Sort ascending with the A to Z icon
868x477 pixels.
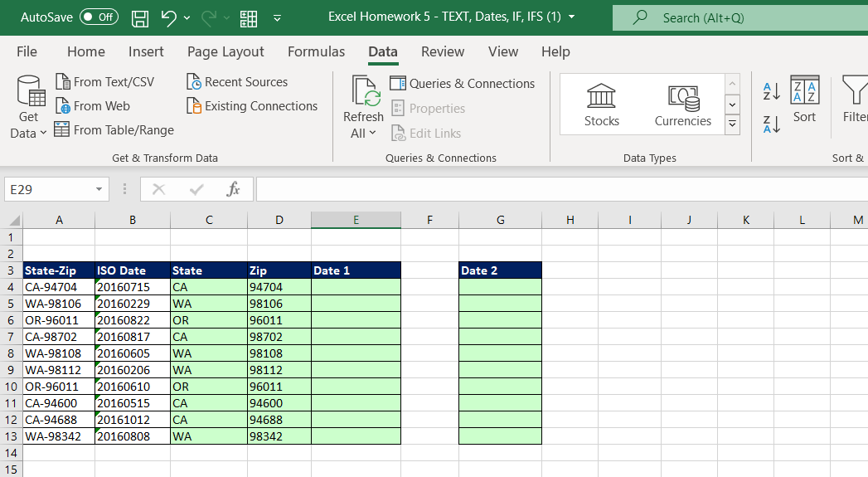click(771, 92)
